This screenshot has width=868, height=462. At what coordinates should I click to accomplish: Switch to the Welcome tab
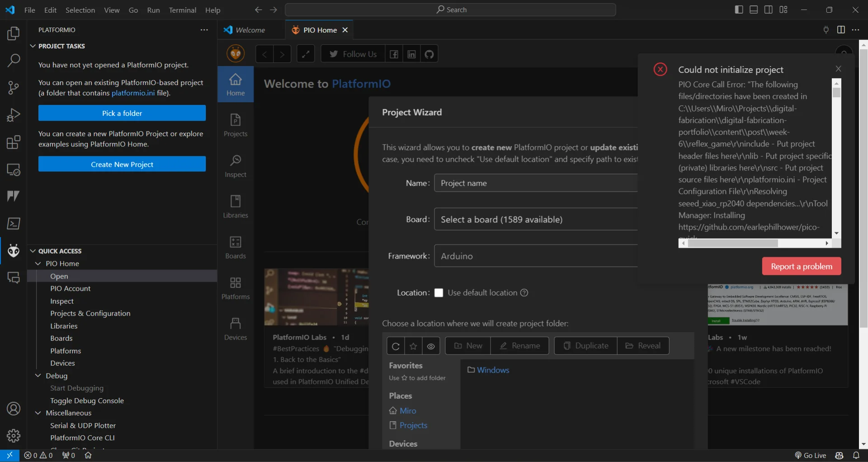point(250,30)
